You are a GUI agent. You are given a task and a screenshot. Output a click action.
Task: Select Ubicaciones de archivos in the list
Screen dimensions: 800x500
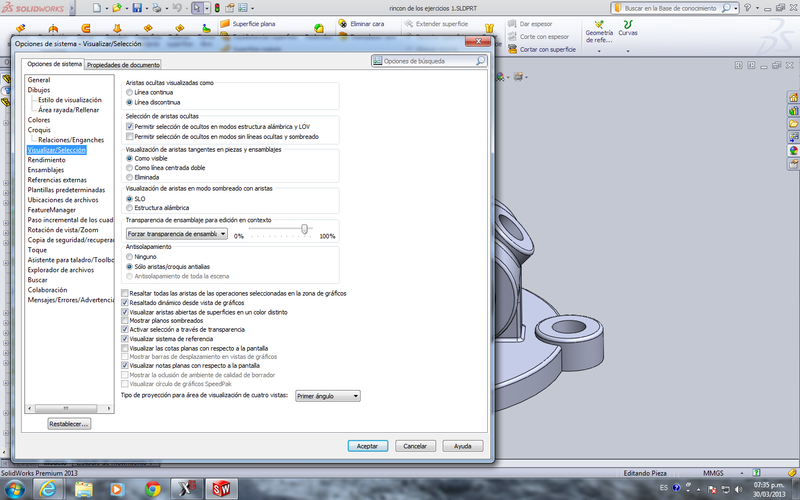pyautogui.click(x=63, y=200)
